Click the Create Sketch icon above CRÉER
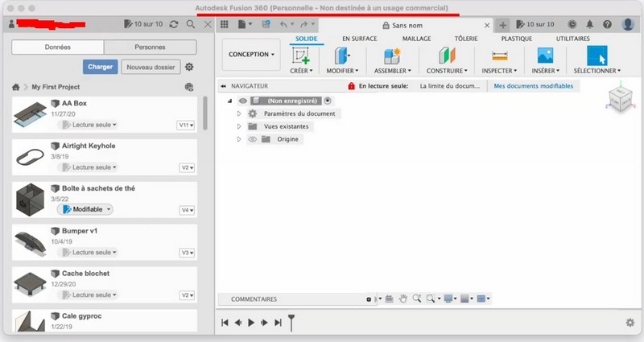Screen dimensions: 644x342 [x=301, y=56]
